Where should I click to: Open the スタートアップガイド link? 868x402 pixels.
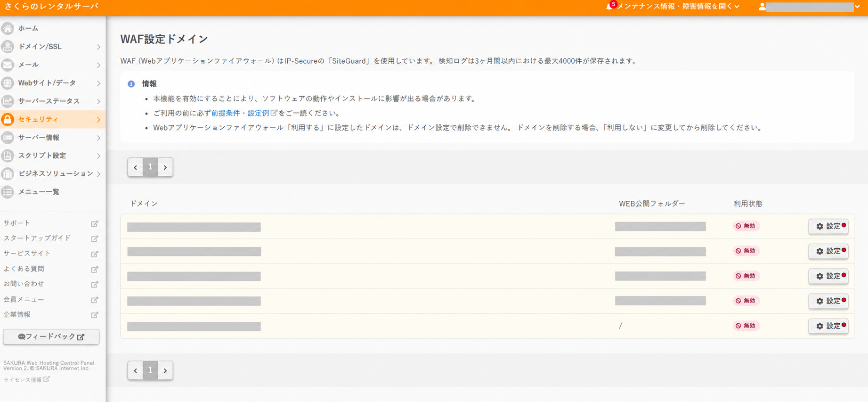[x=37, y=238]
